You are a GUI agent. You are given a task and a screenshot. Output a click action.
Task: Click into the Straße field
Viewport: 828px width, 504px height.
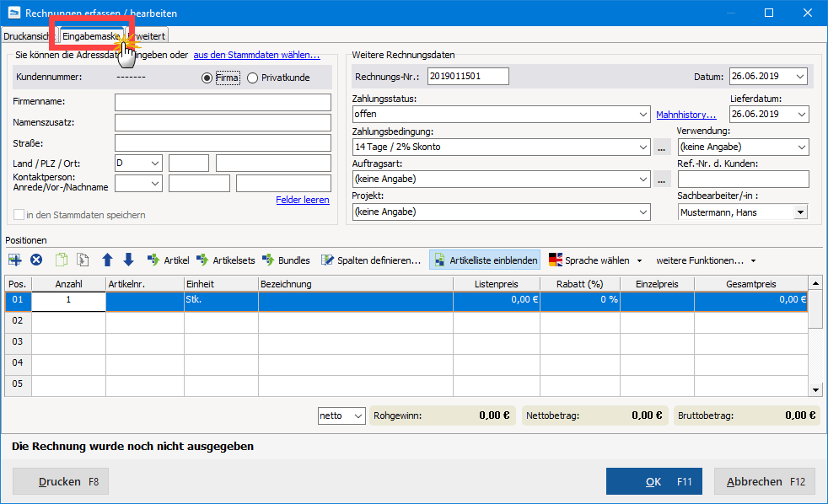pos(223,143)
